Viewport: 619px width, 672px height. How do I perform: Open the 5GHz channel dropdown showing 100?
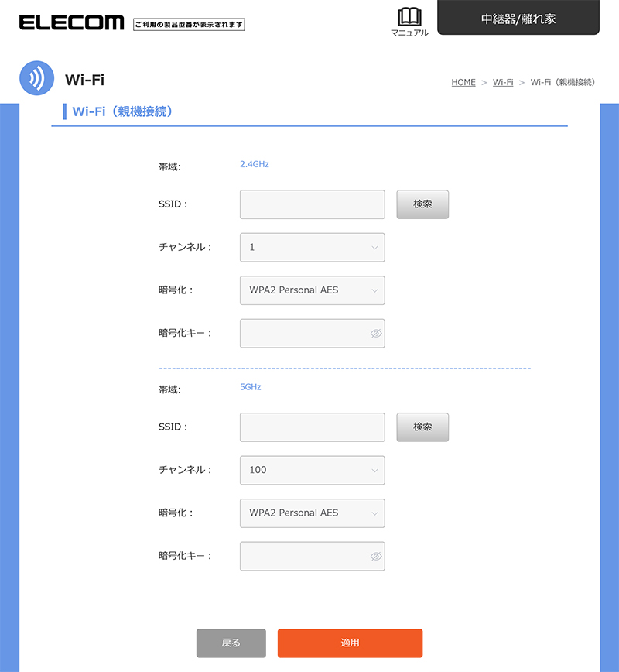[x=312, y=470]
